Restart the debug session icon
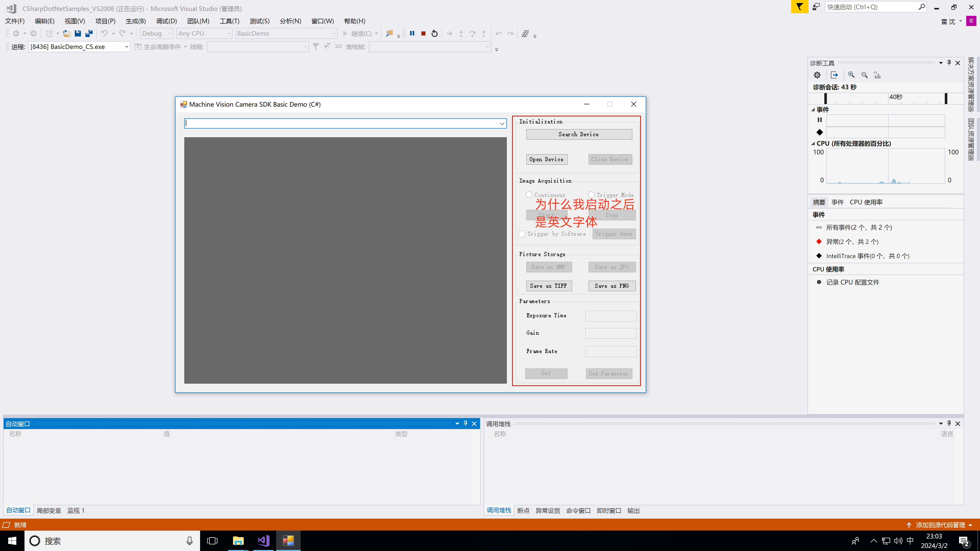The width and height of the screenshot is (980, 551). point(434,33)
